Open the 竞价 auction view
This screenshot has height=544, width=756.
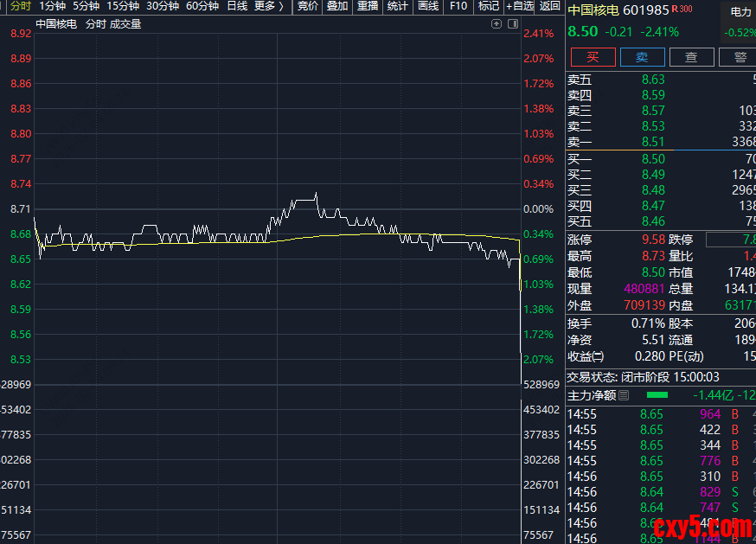point(308,6)
